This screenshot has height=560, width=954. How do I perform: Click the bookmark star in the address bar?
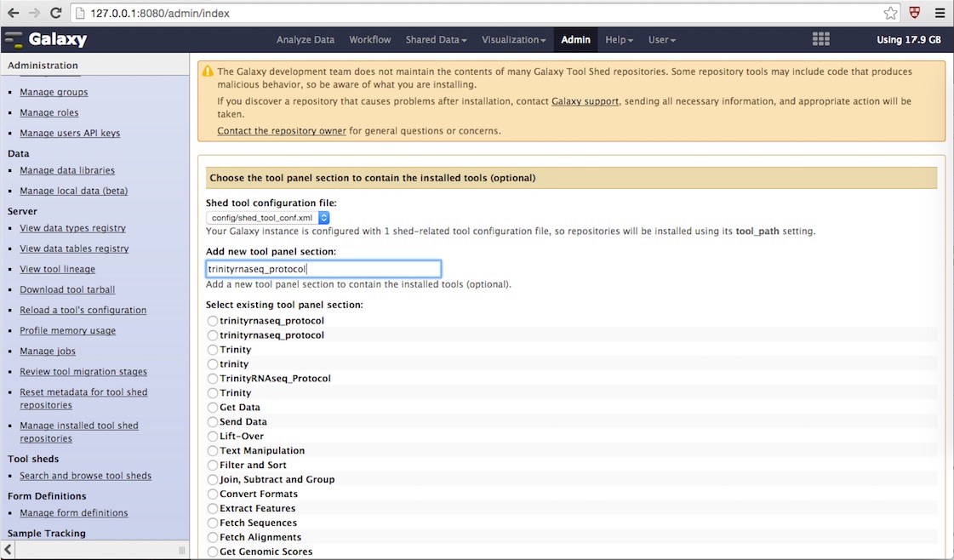[x=890, y=13]
